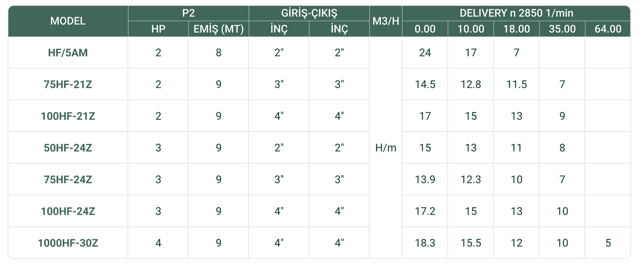Click the HP sub-header
644x264 pixels.
pyautogui.click(x=158, y=29)
